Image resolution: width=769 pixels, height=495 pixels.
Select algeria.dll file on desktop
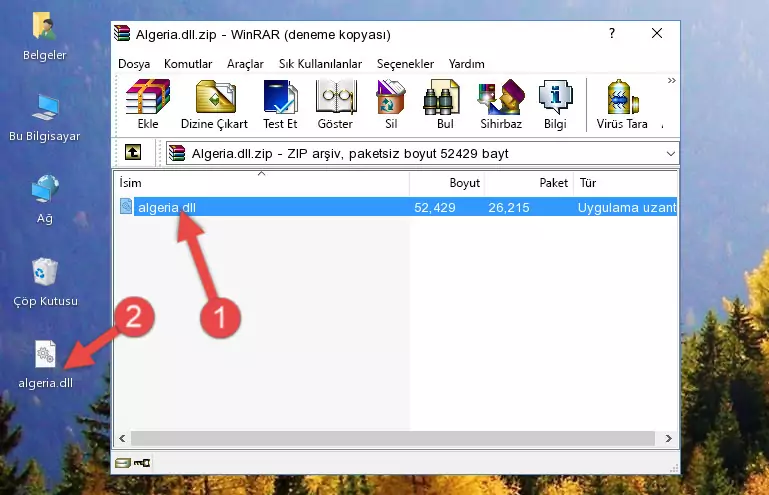46,365
